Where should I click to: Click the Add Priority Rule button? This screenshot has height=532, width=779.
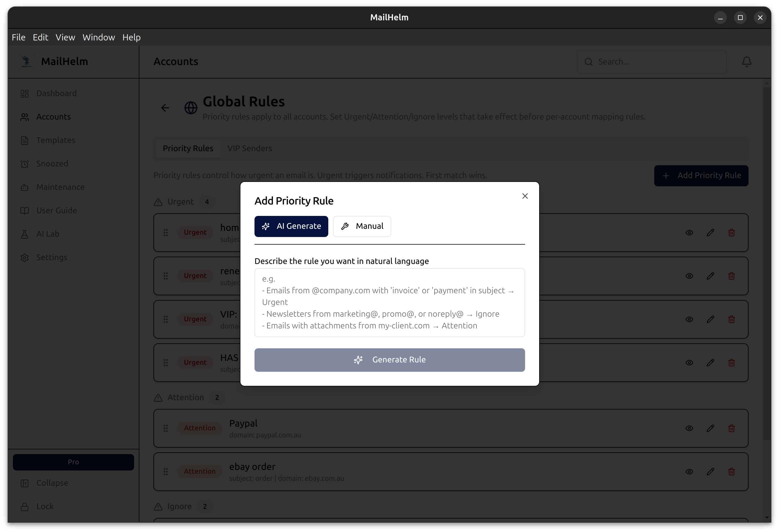coord(701,175)
